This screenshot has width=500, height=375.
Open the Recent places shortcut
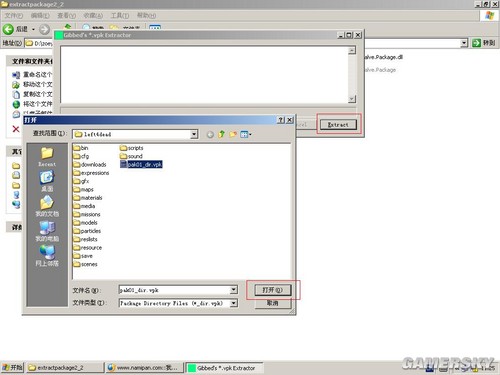tap(47, 157)
